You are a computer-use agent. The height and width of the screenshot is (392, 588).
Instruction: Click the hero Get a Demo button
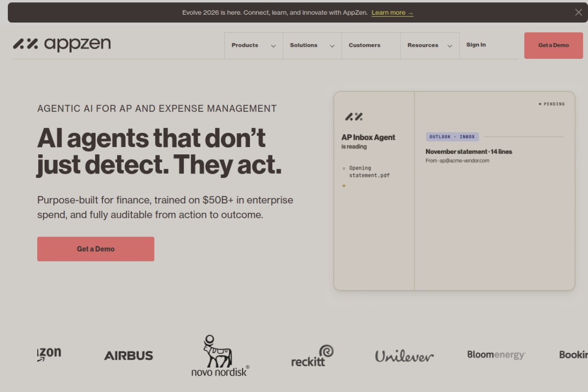(x=96, y=249)
